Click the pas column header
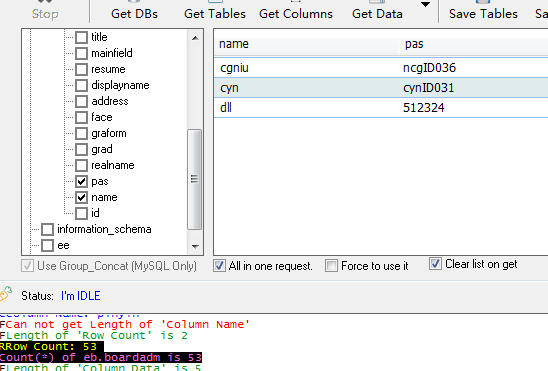548x371 pixels. coord(474,44)
